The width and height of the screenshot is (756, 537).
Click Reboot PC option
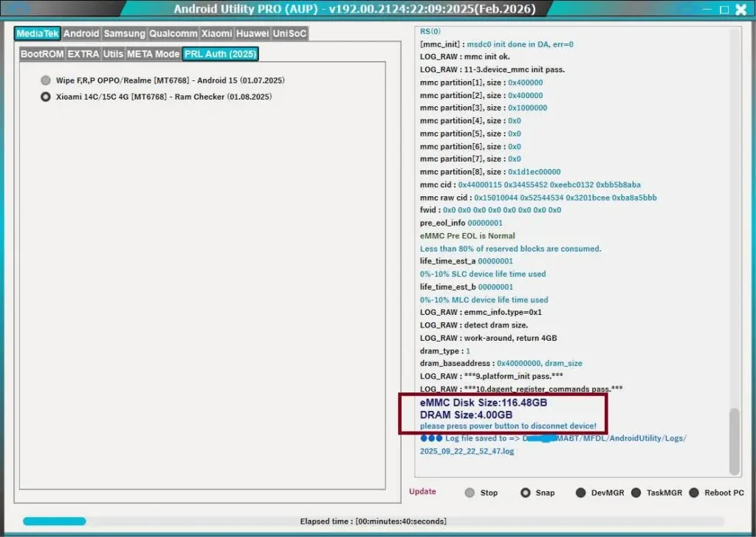(x=694, y=493)
